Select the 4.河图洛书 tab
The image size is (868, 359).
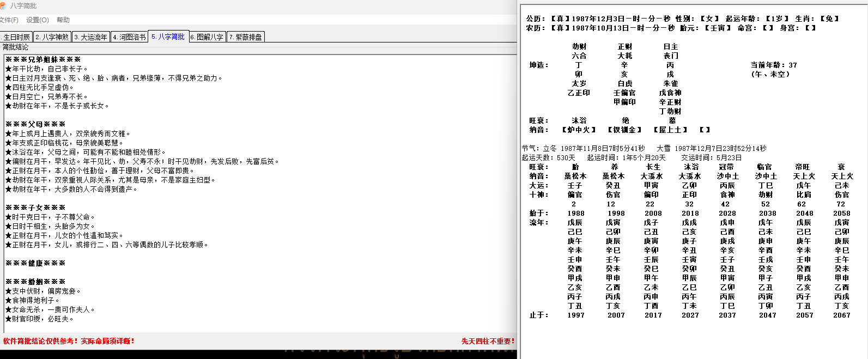click(x=130, y=37)
